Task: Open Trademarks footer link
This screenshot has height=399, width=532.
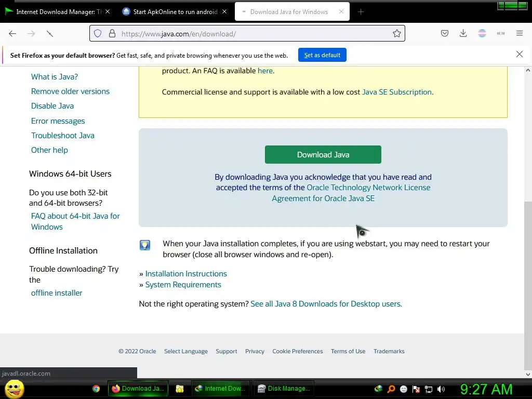Action: click(x=389, y=352)
